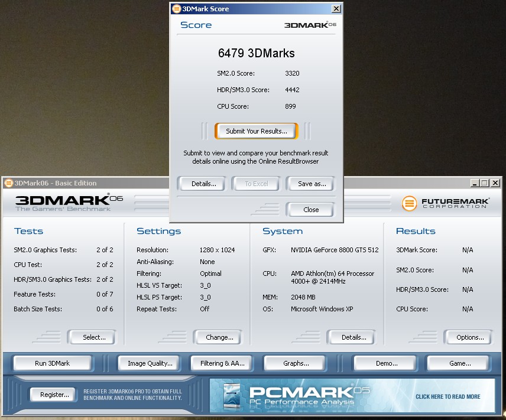Click the PCMark05 box thumbnail
Screen dimensions: 506x420
click(232, 396)
